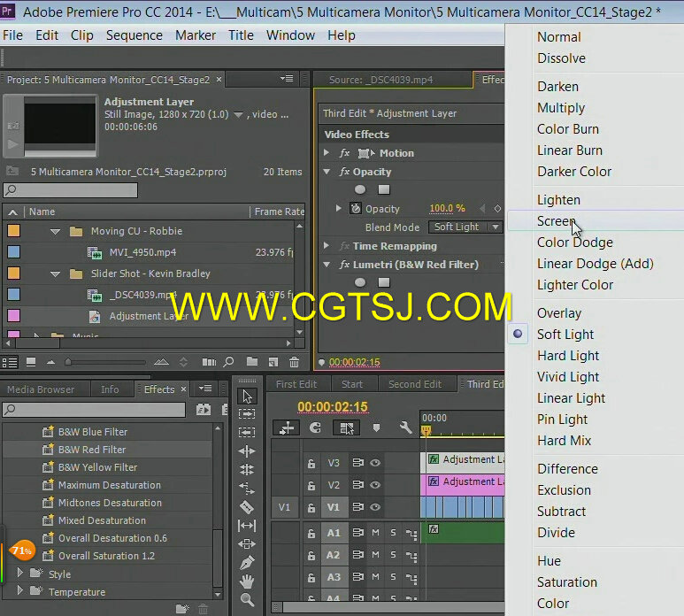This screenshot has height=616, width=684.
Task: Expand the Time Remapping effect
Action: 327,246
